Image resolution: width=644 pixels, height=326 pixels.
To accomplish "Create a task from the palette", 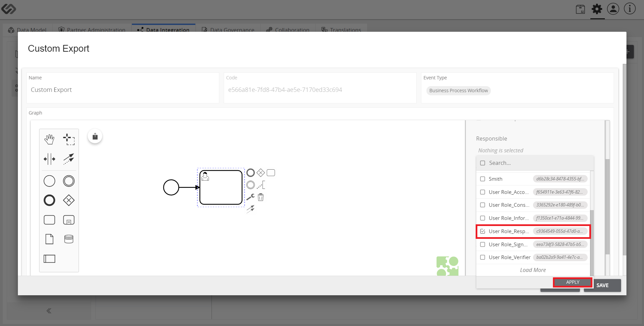I will coord(49,220).
